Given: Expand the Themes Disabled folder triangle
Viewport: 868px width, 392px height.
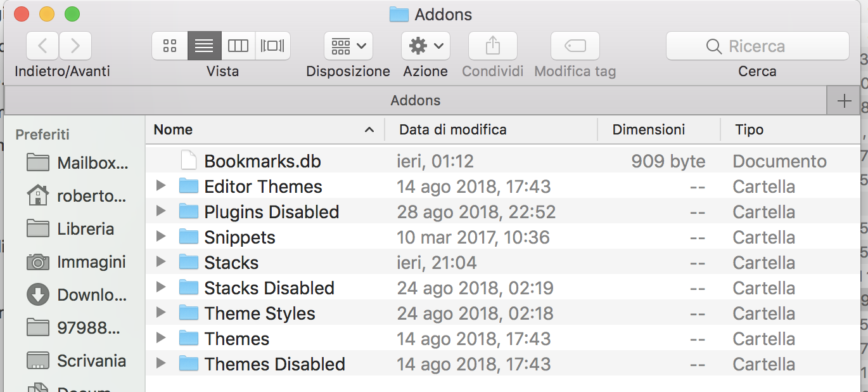Looking at the screenshot, I should [161, 363].
